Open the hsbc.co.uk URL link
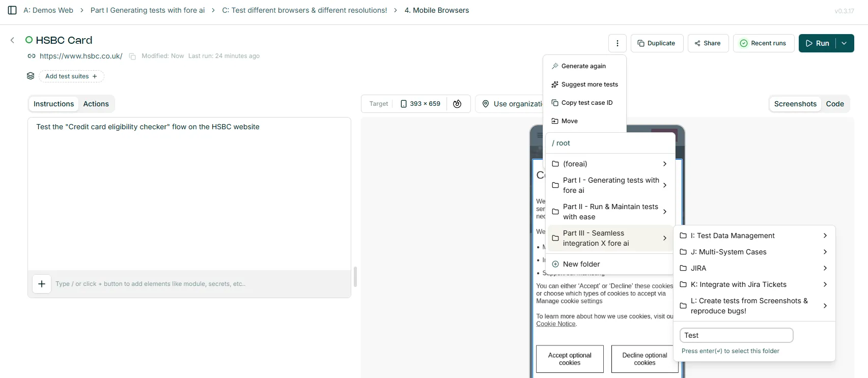868x378 pixels. [81, 56]
